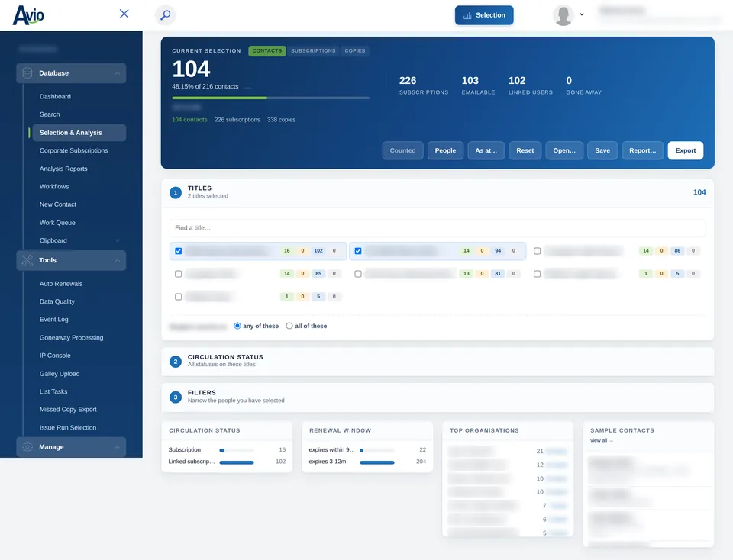Viewport: 733px width, 560px height.
Task: Expand the Clipboard submenu chevron
Action: tap(118, 240)
